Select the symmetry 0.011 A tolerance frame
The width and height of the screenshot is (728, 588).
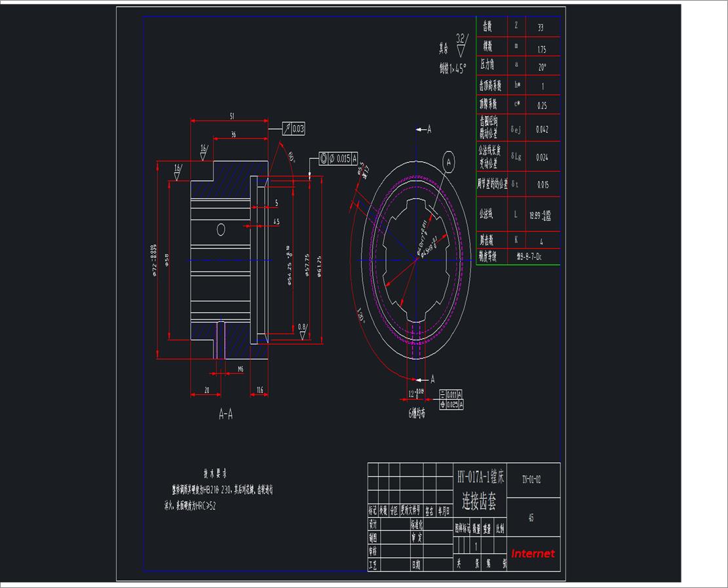(x=450, y=395)
